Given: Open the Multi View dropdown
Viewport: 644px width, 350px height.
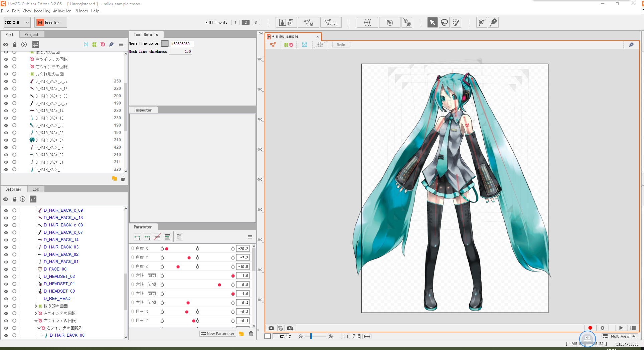Looking at the screenshot, I should 620,336.
